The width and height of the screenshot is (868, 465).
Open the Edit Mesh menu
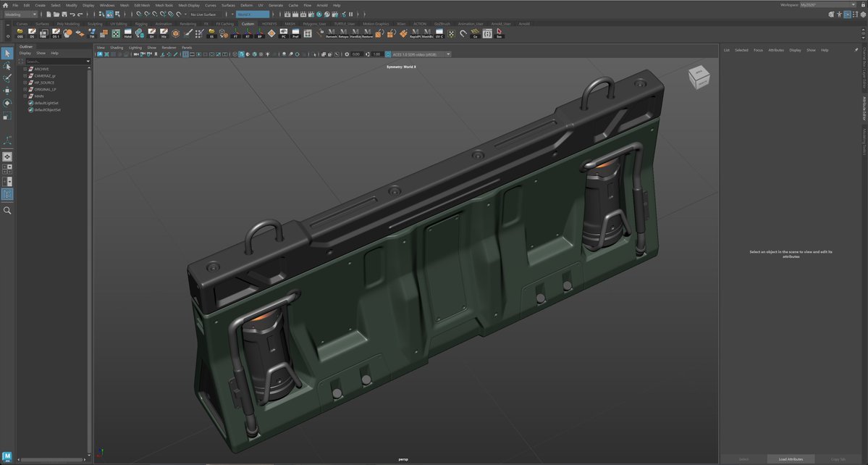[x=142, y=5]
